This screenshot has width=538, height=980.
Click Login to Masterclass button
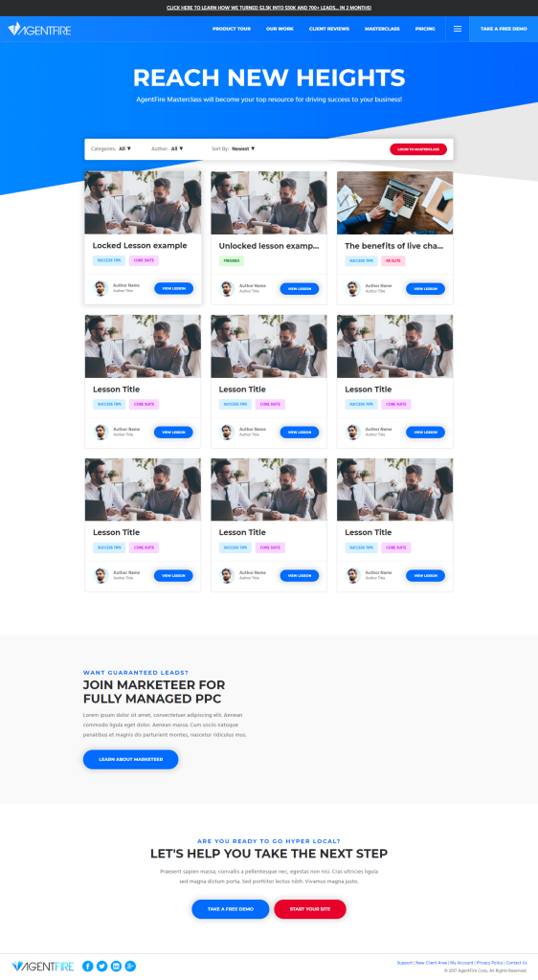pyautogui.click(x=418, y=149)
